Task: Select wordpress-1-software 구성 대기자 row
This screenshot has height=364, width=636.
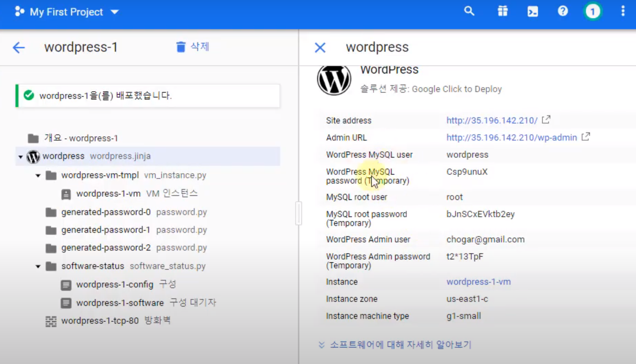Action: (148, 303)
